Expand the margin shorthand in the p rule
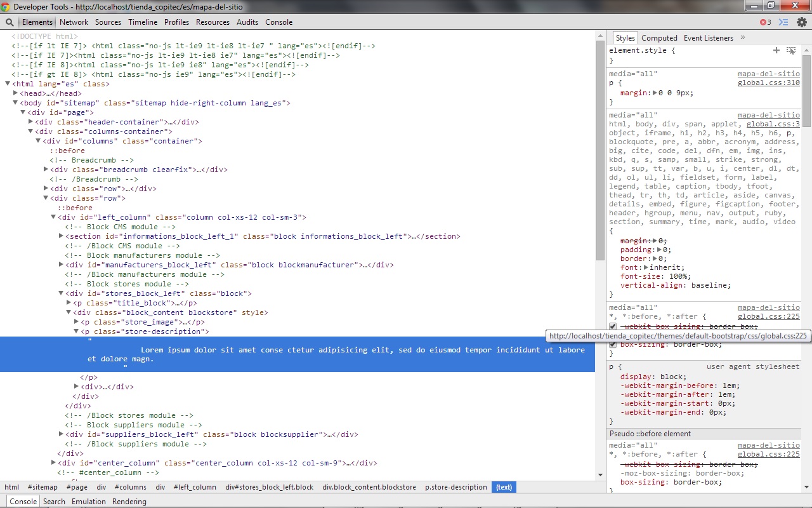This screenshot has height=508, width=812. [655, 93]
